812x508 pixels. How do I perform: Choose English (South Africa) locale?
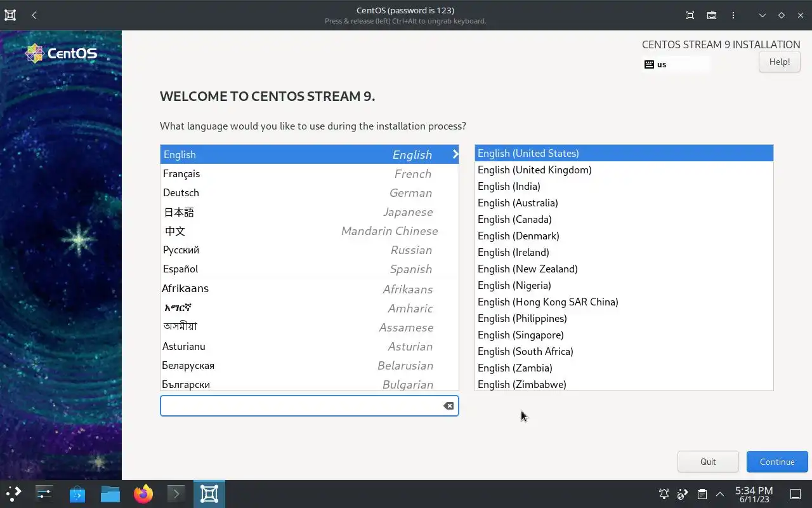click(x=624, y=351)
